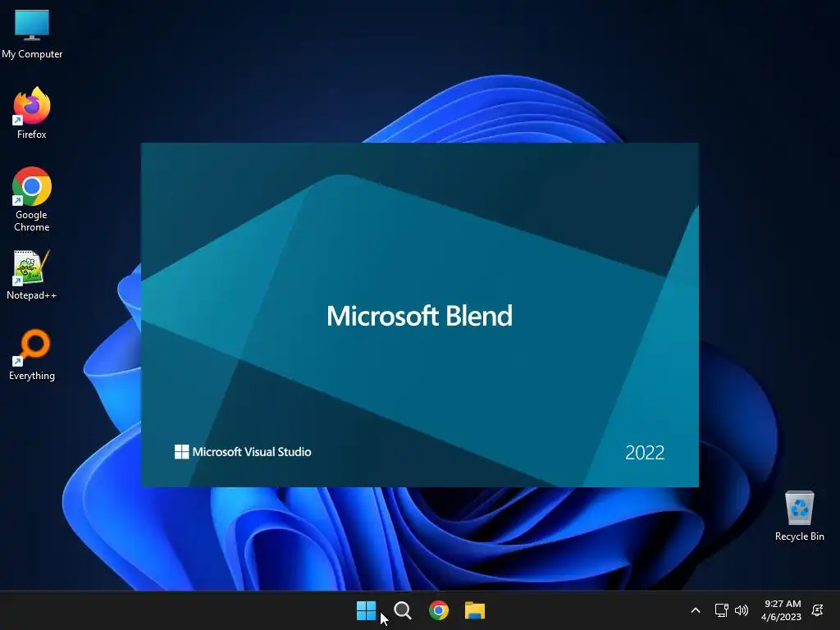Click the 2022 label on splash screen

[645, 453]
